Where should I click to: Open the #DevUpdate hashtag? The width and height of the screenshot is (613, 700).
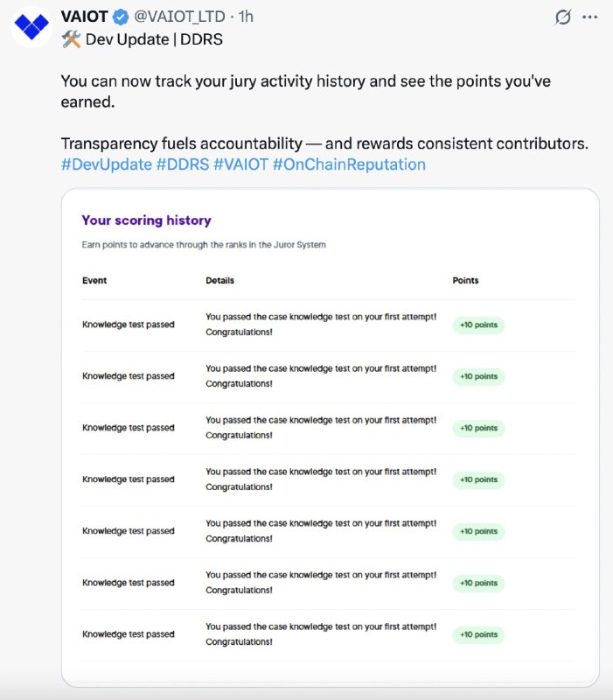click(x=106, y=164)
